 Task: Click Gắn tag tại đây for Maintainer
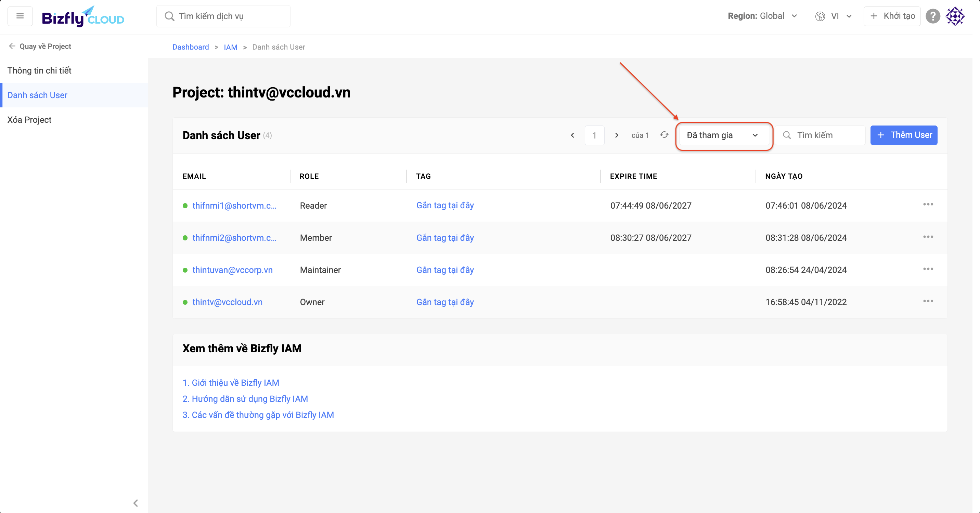pos(445,269)
